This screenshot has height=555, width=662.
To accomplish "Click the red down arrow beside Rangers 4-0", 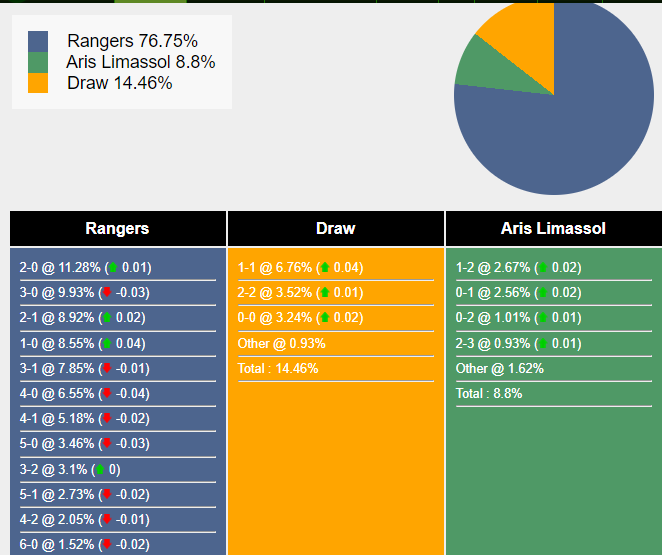I will coord(106,393).
